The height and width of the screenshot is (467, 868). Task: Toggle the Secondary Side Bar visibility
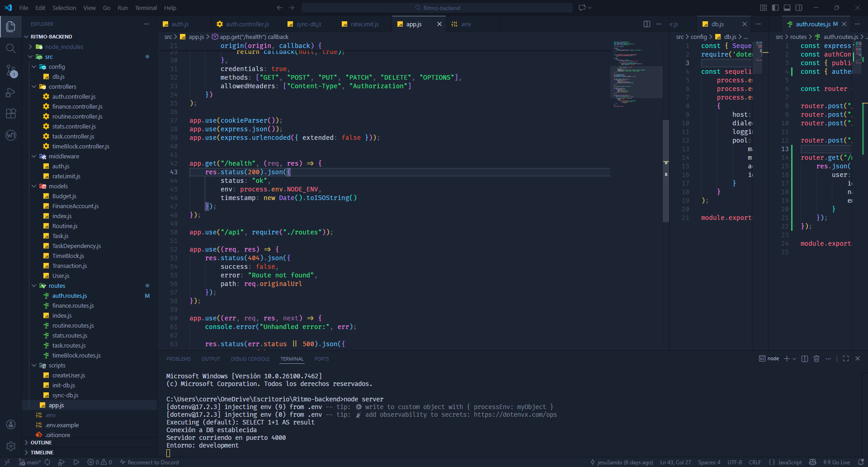(799, 8)
